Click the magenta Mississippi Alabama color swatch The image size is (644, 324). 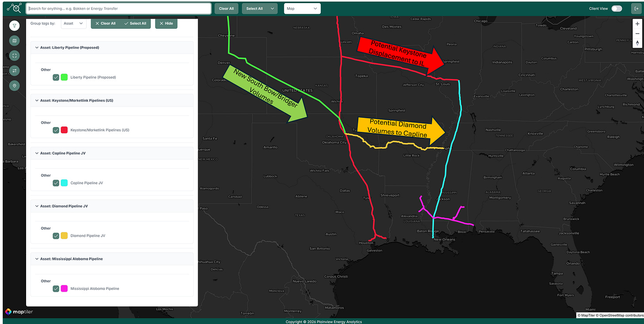(64, 289)
